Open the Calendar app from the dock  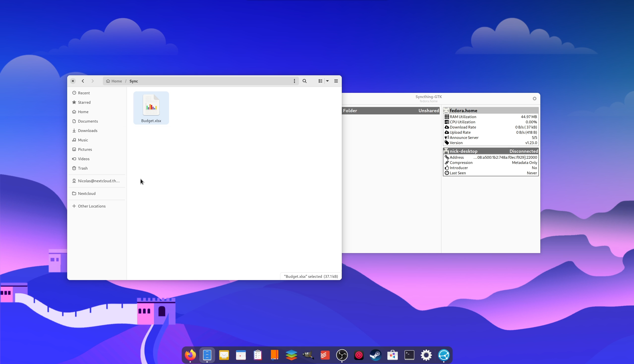coord(241,355)
